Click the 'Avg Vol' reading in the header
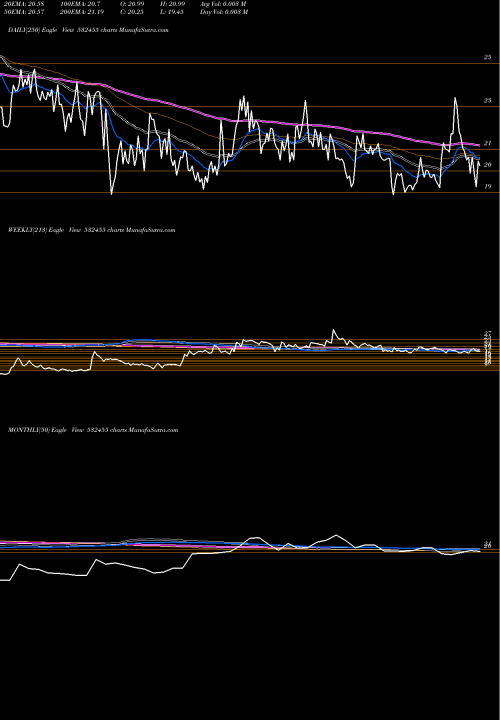This screenshot has width=500, height=720. (223, 4)
